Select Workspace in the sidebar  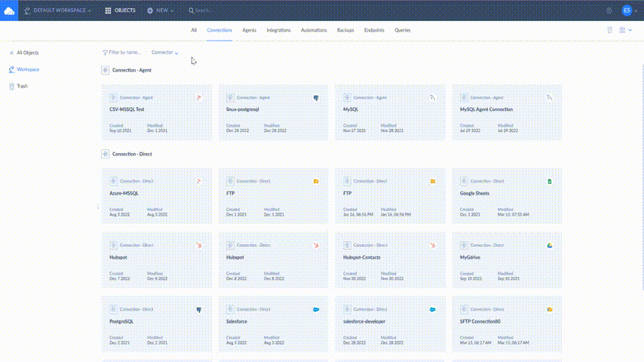point(24,69)
